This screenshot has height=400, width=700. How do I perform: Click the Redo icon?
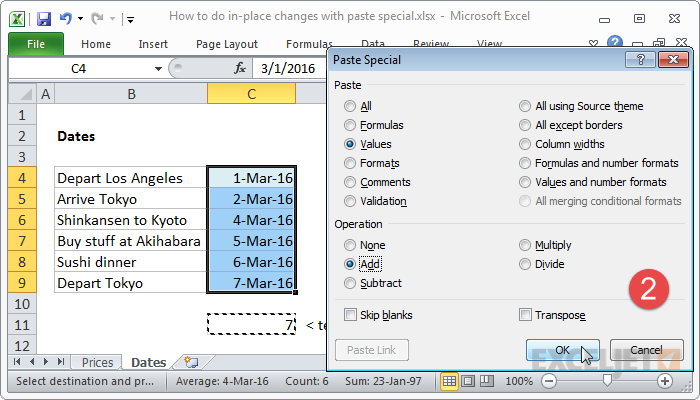point(97,19)
